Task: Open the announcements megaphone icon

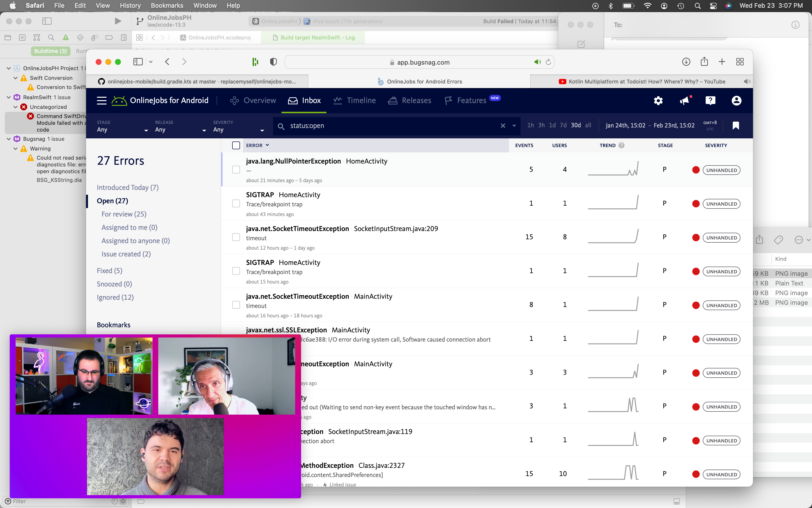Action: tap(685, 100)
